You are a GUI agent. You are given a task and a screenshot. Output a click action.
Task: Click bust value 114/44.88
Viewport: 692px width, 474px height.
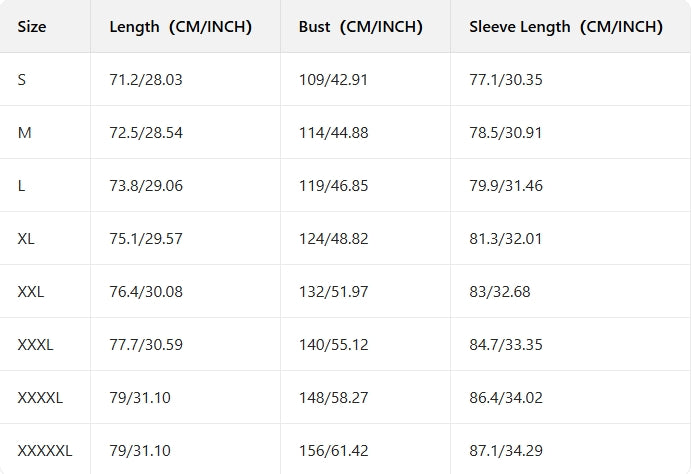point(333,133)
